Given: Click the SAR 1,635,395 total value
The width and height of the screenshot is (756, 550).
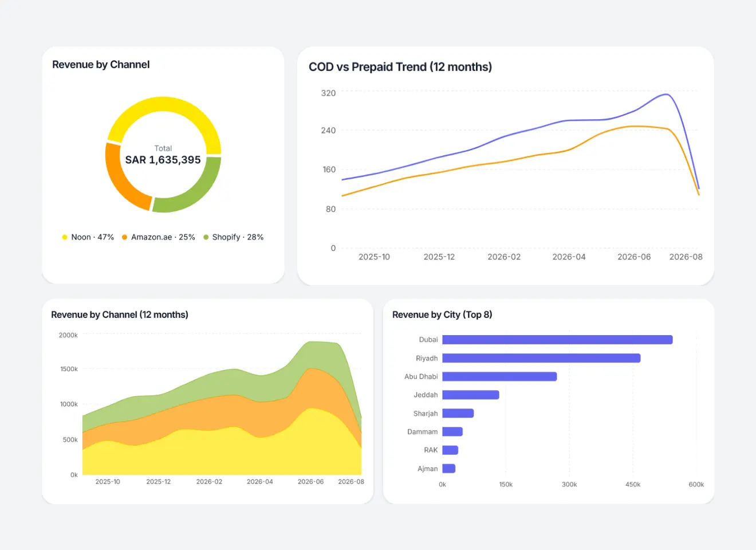Looking at the screenshot, I should pyautogui.click(x=163, y=160).
